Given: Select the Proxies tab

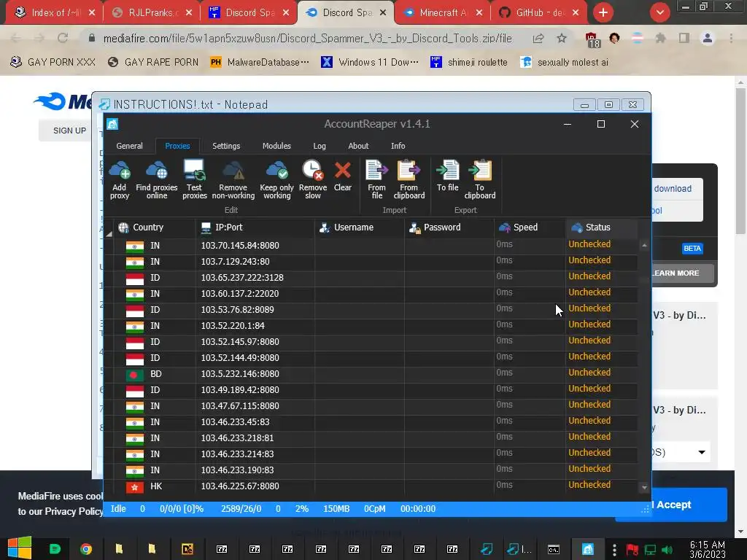Looking at the screenshot, I should (177, 146).
